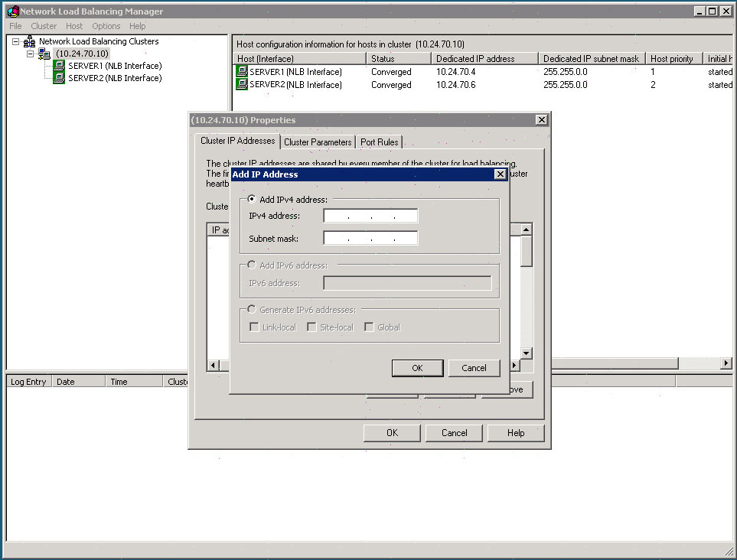Click scroll up arrow in Properties IP list
This screenshot has width=737, height=560.
pyautogui.click(x=526, y=230)
